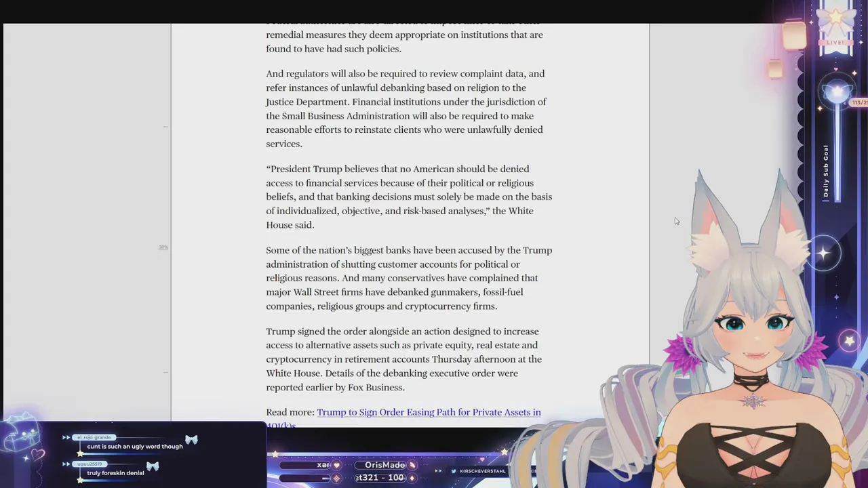Click the paragraph starting 'And regulators will also'
The width and height of the screenshot is (868, 488).
pyautogui.click(x=406, y=108)
